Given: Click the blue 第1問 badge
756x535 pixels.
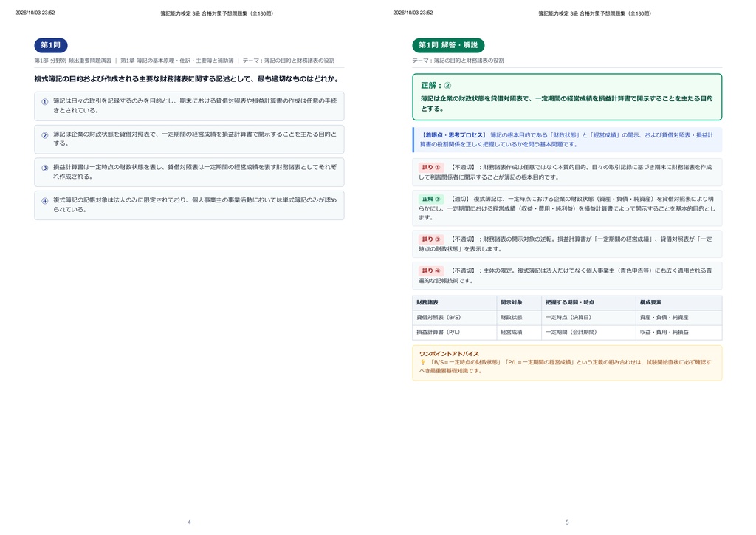Looking at the screenshot, I should pos(51,45).
